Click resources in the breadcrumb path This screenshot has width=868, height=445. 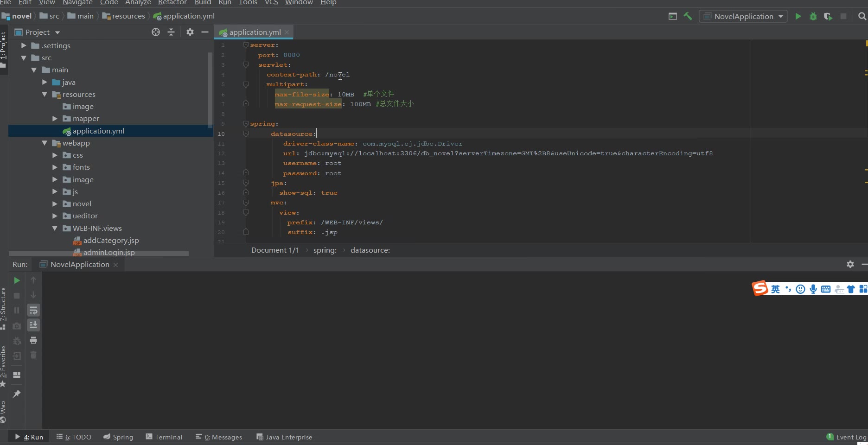click(128, 16)
